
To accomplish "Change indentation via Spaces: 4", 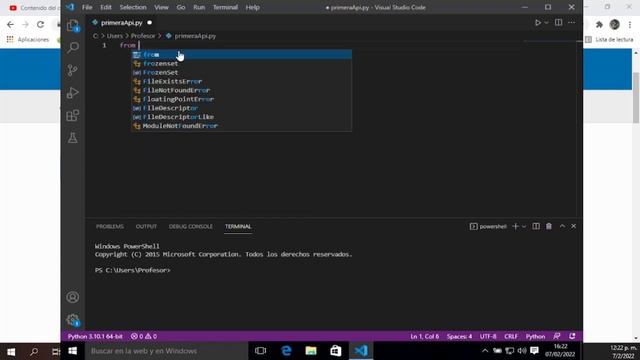I will 459,337.
